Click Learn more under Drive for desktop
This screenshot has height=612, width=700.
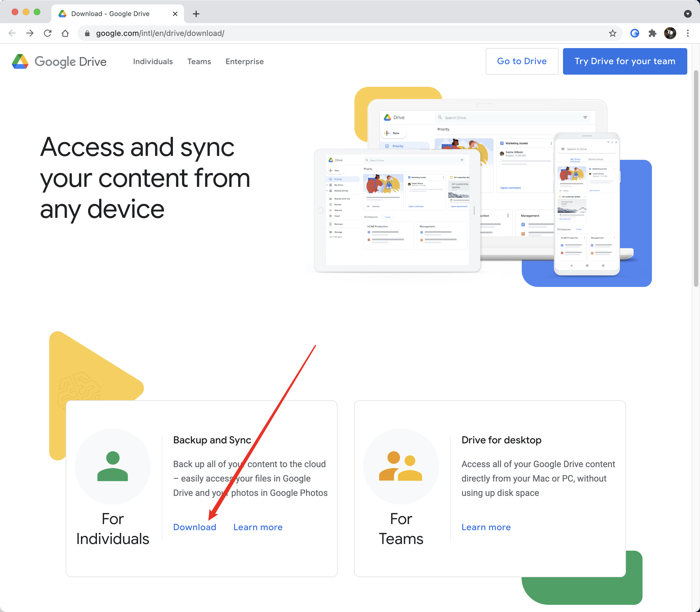point(486,527)
